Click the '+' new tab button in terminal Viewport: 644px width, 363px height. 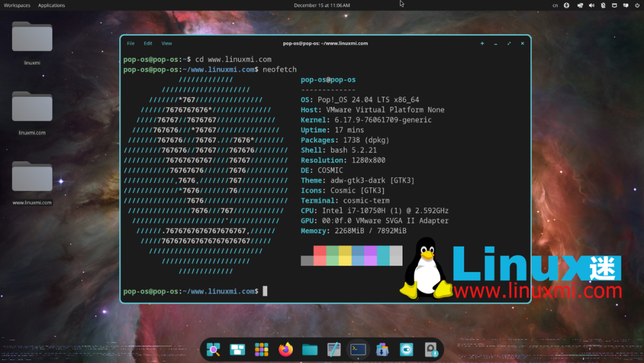pyautogui.click(x=482, y=43)
